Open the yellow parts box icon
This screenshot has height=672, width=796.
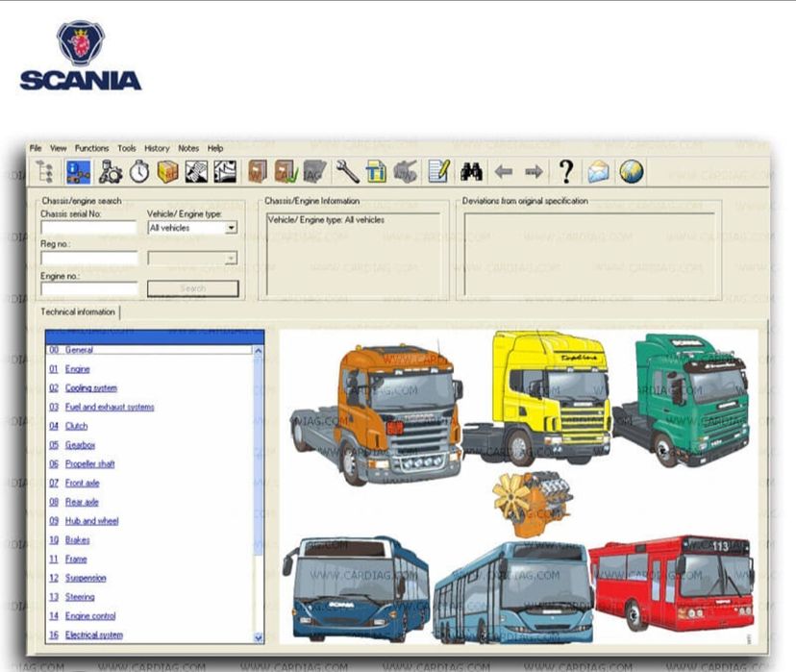click(x=167, y=171)
